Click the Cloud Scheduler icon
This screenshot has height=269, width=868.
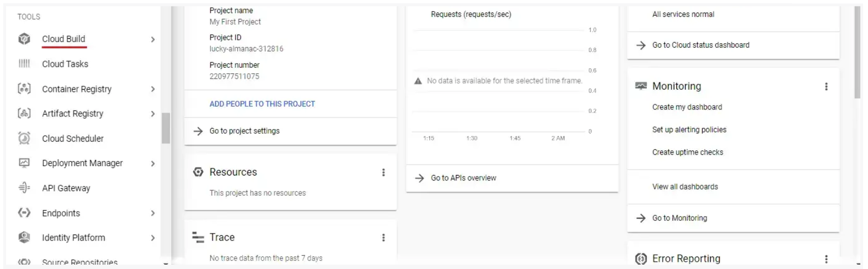24,138
